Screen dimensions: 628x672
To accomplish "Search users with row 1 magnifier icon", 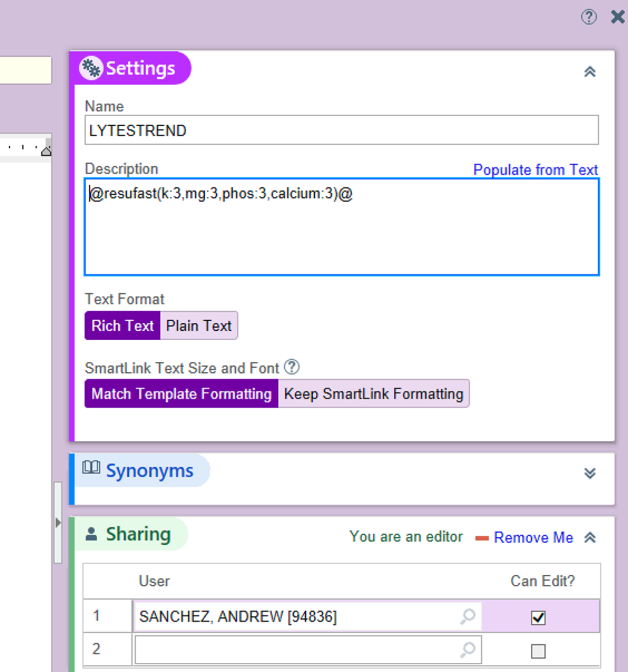I will pyautogui.click(x=468, y=616).
